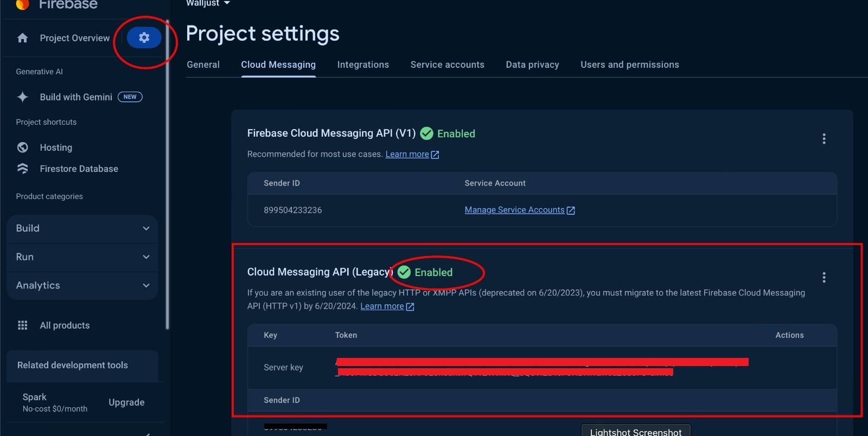Open All products page
This screenshot has width=868, height=436.
coord(65,325)
